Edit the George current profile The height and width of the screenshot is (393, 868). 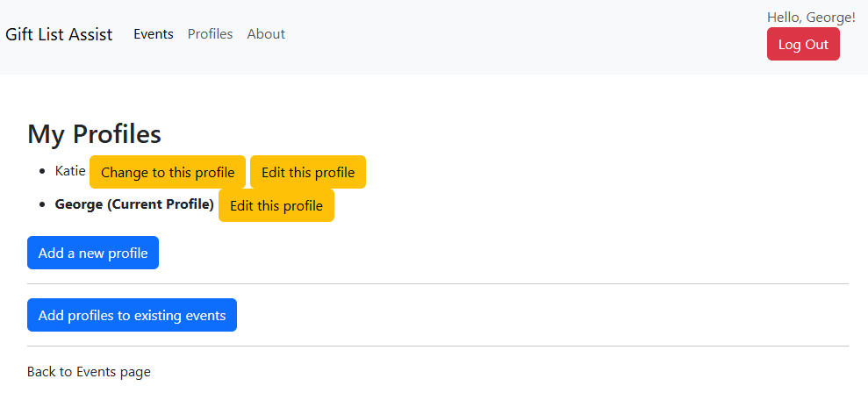(276, 206)
